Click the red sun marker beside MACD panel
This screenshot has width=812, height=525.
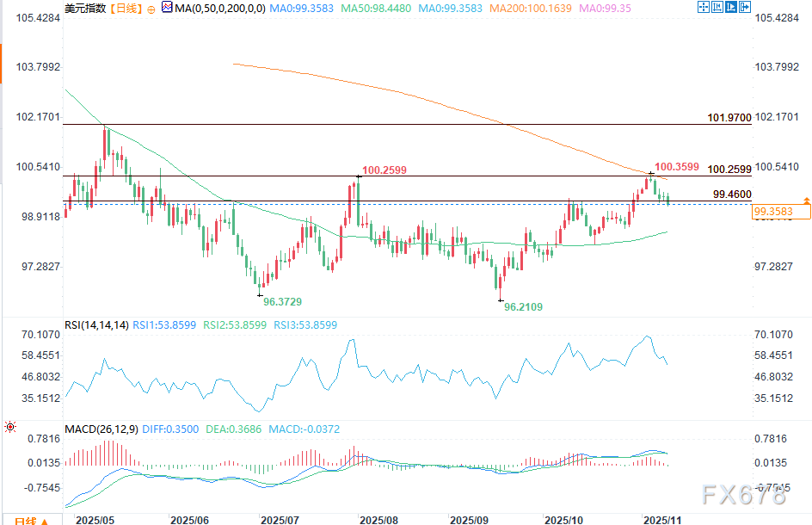(9, 427)
